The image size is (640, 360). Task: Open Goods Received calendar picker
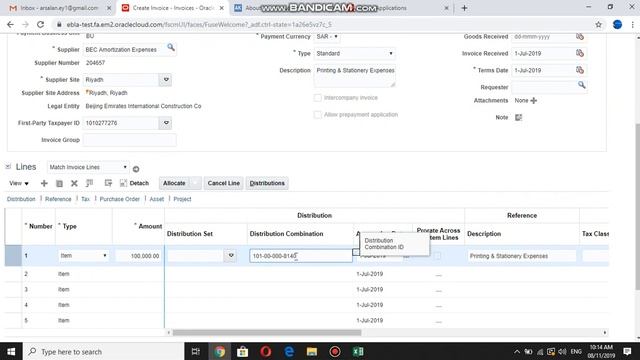(x=580, y=37)
